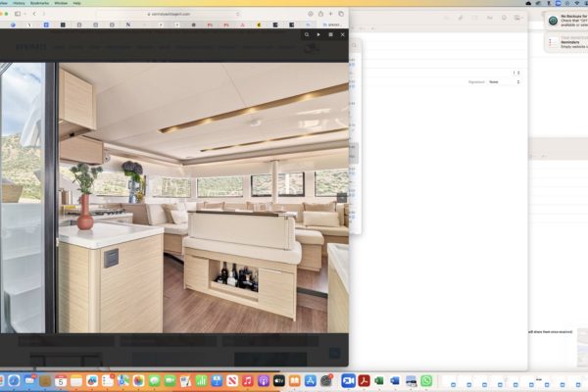
Task: Open System Settings from the Dock
Action: pyautogui.click(x=326, y=381)
